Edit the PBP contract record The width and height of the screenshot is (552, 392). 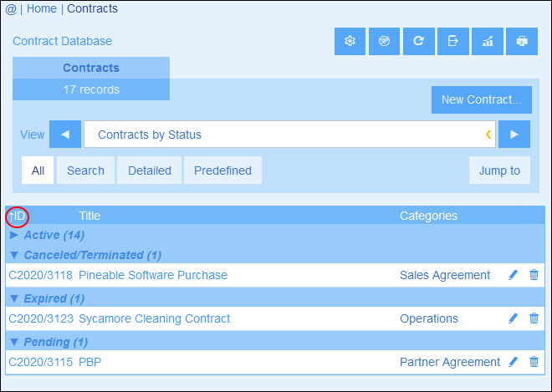pyautogui.click(x=514, y=361)
